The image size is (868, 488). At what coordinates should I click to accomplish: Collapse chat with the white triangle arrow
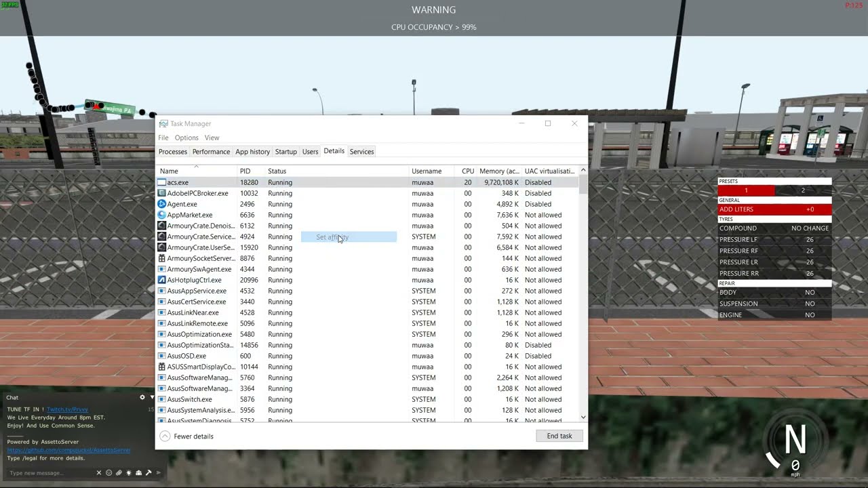[152, 398]
